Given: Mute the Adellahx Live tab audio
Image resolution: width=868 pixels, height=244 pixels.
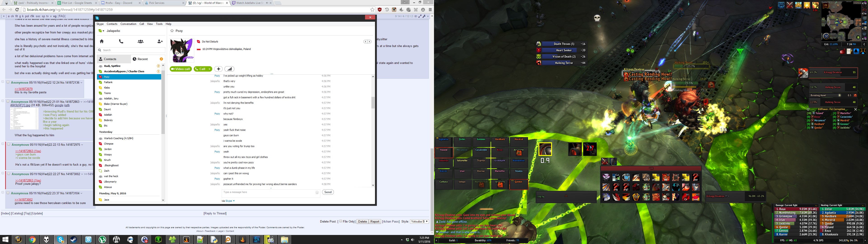Looking at the screenshot, I should pyautogui.click(x=267, y=3).
